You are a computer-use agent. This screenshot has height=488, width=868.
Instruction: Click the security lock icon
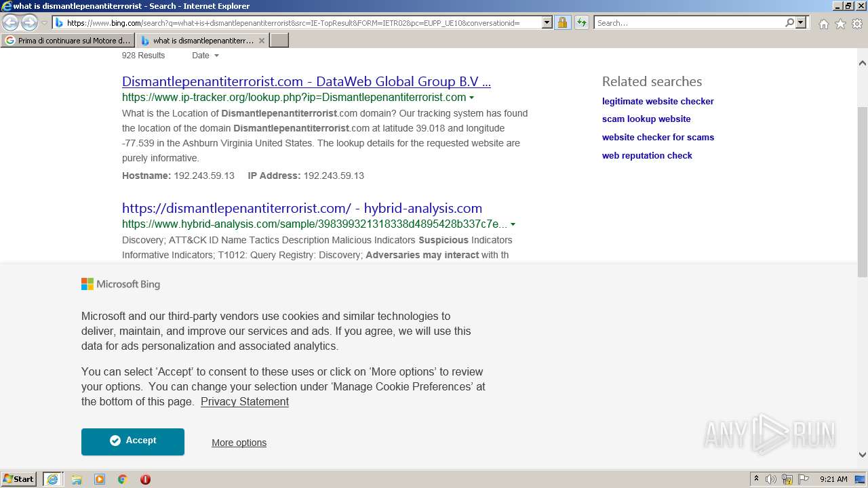[562, 22]
